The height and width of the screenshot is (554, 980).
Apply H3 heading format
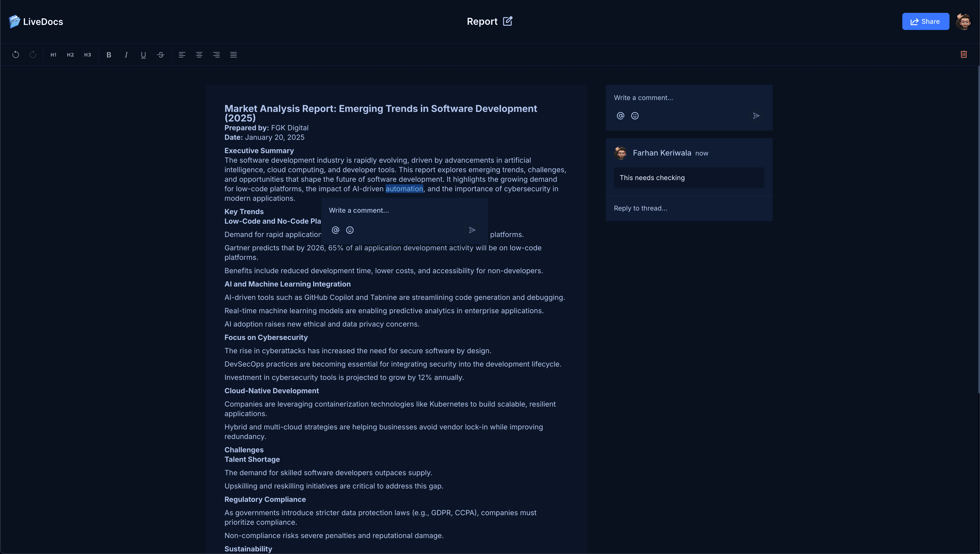point(88,55)
